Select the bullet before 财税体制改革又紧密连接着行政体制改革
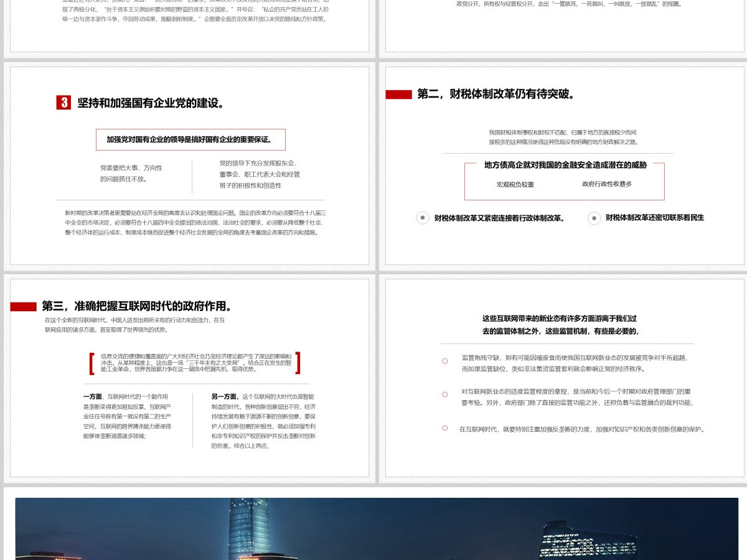This screenshot has height=560, width=747. click(423, 218)
